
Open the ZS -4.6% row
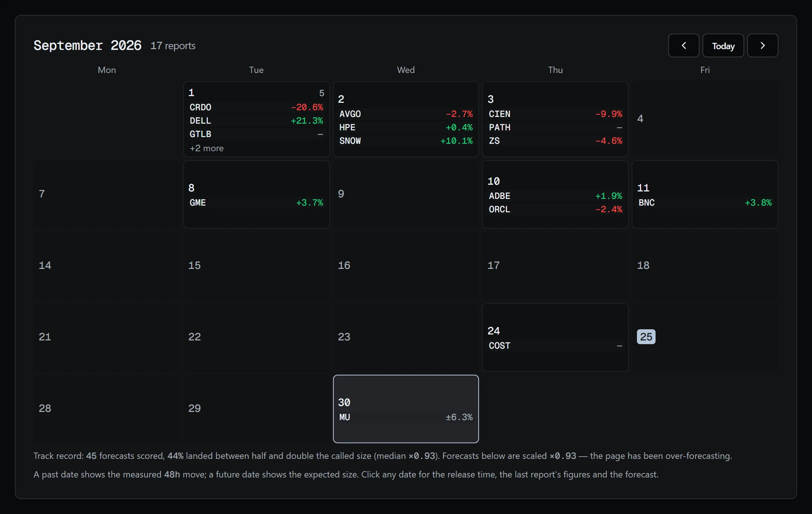click(x=555, y=141)
